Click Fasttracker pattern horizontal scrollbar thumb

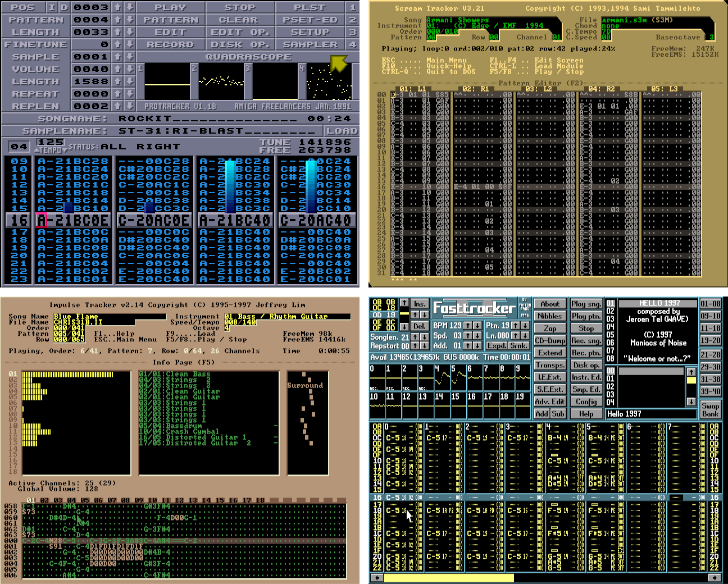pos(449,578)
